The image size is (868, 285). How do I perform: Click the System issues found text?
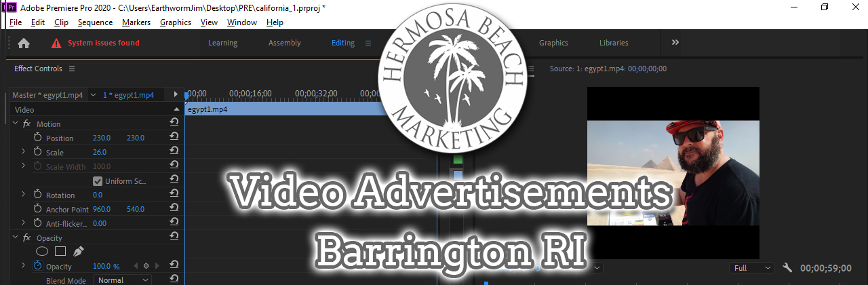click(x=104, y=43)
